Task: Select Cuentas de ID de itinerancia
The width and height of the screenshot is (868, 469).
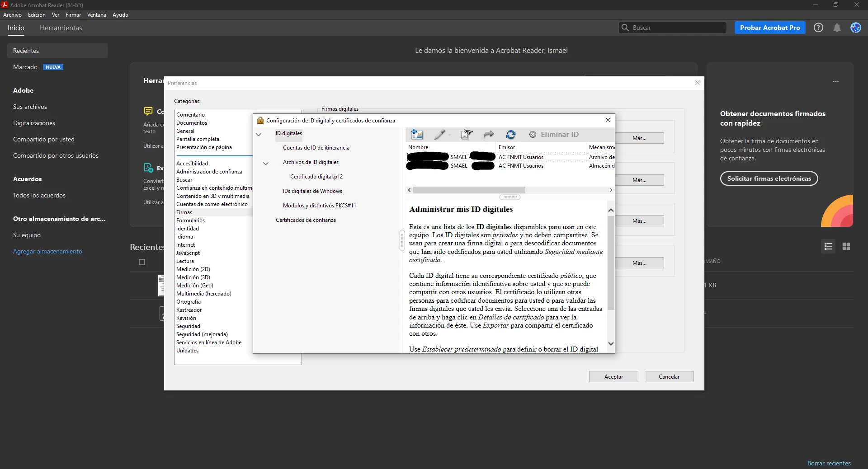Action: (316, 148)
